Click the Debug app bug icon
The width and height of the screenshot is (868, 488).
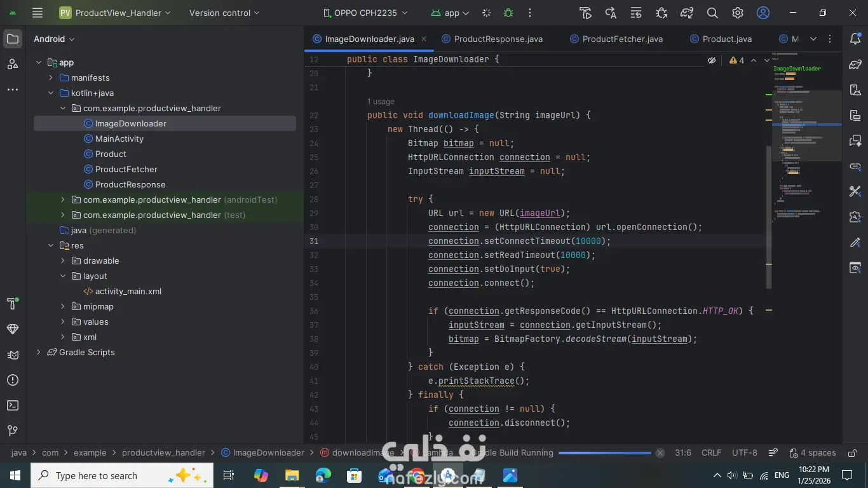click(x=508, y=13)
